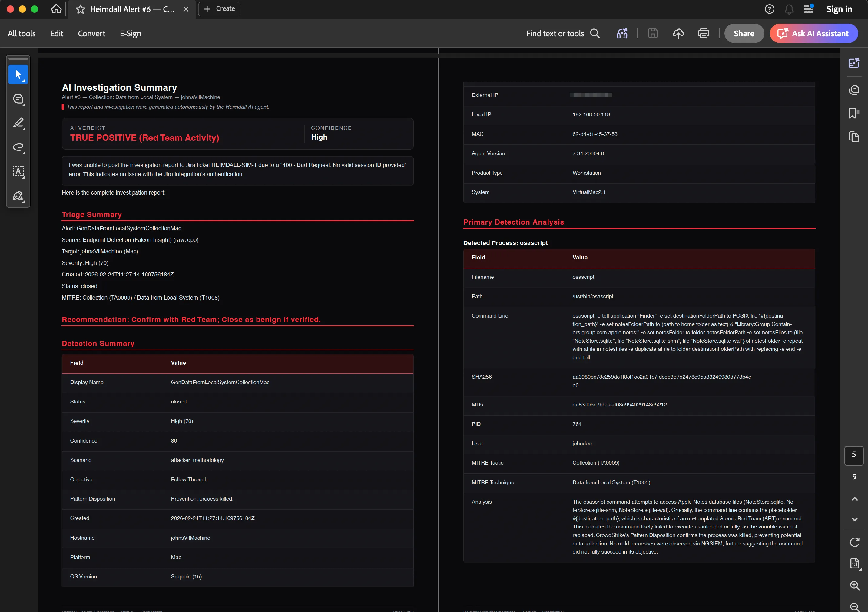This screenshot has width=868, height=612.
Task: Click 'Prevention, process killed.' cell
Action: [202, 499]
